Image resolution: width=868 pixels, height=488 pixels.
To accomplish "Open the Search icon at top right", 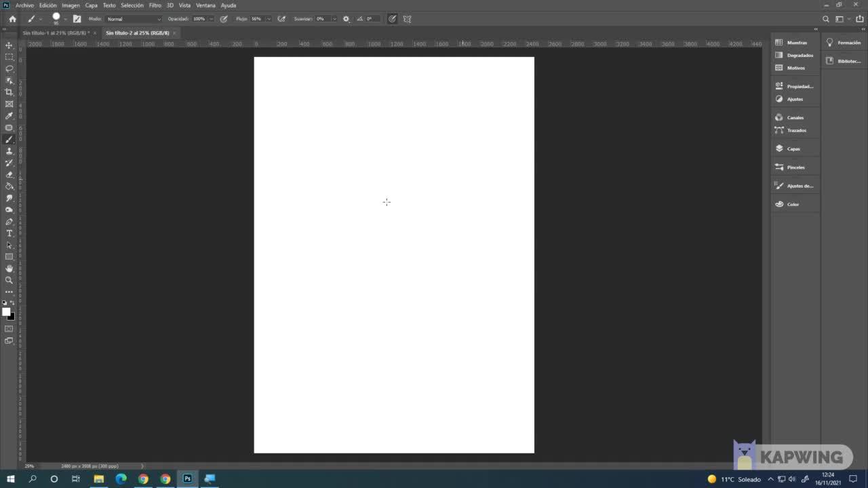I will click(x=825, y=19).
